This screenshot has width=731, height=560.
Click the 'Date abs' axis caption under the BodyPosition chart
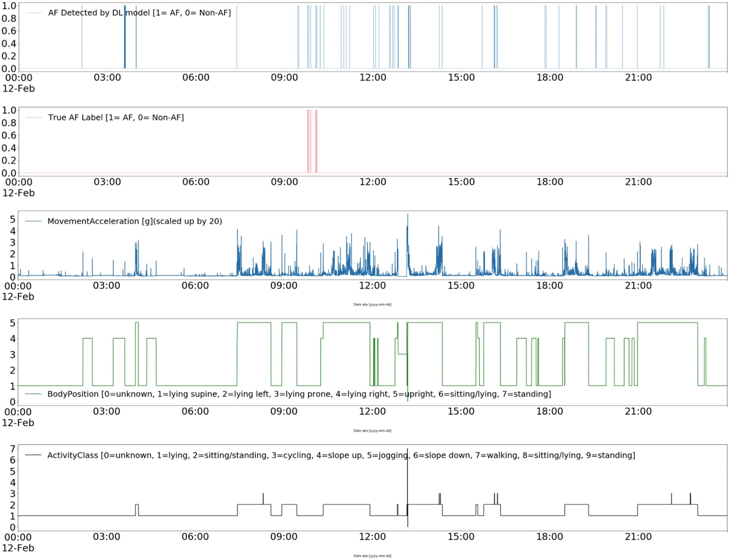click(372, 430)
